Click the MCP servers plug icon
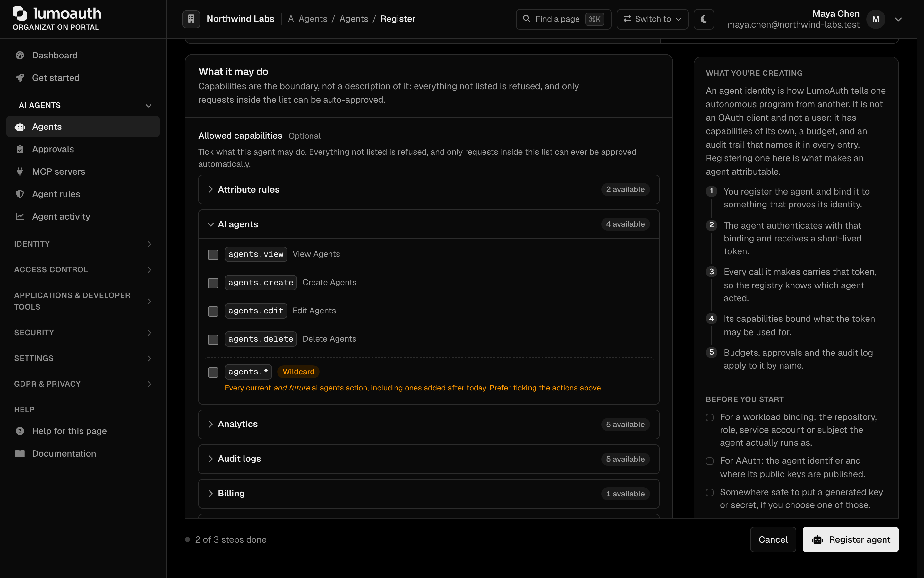Viewport: 924px width, 578px height. (x=20, y=172)
